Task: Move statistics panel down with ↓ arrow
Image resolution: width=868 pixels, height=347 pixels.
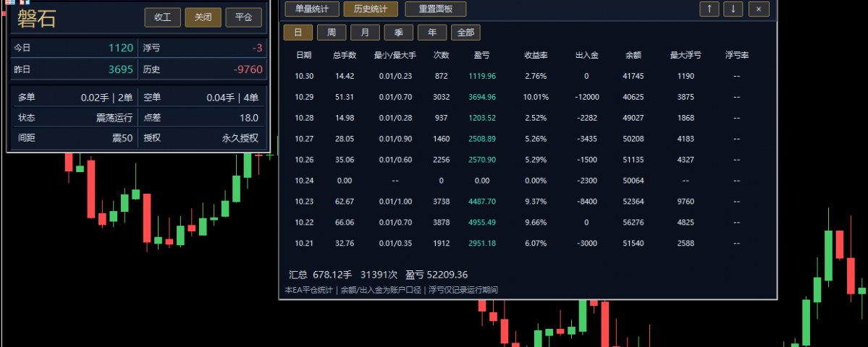Action: click(733, 9)
